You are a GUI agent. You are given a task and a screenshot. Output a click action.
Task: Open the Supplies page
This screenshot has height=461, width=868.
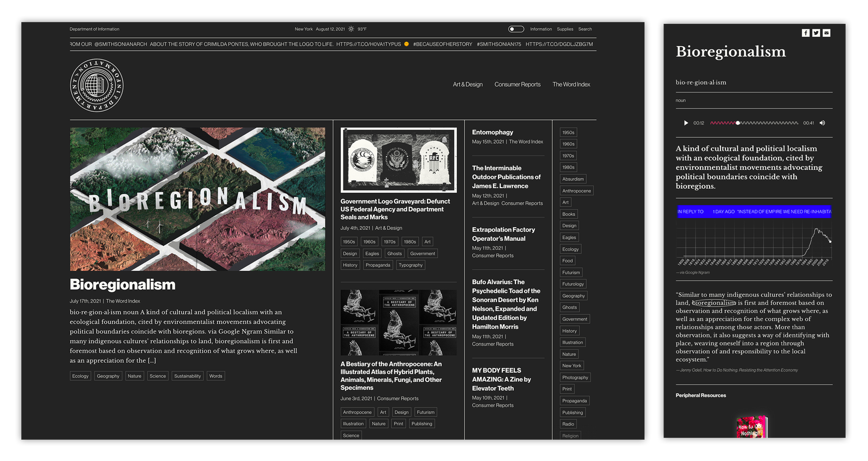[565, 29]
